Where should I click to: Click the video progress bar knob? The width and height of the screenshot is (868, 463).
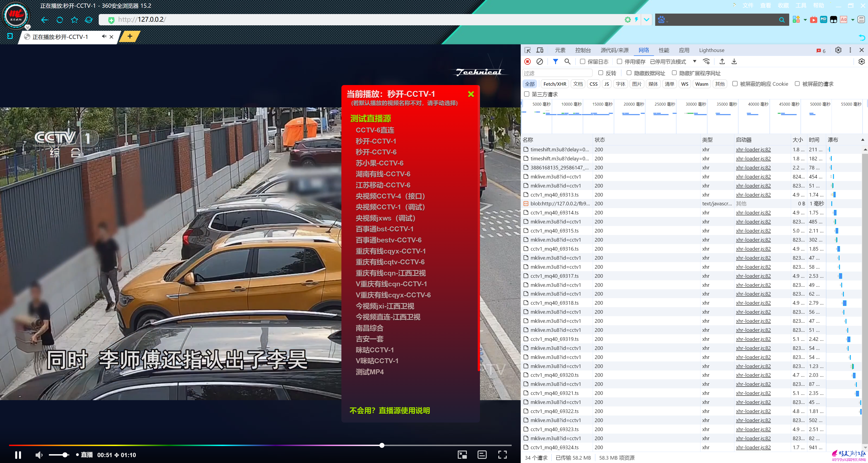point(381,445)
